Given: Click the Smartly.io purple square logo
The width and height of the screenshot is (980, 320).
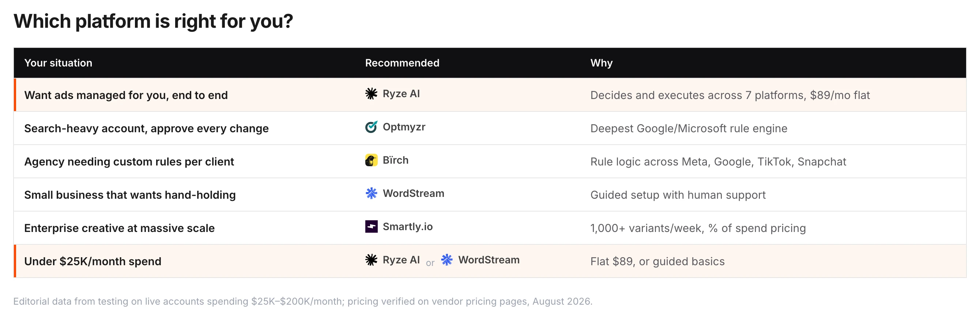Looking at the screenshot, I should point(371,226).
